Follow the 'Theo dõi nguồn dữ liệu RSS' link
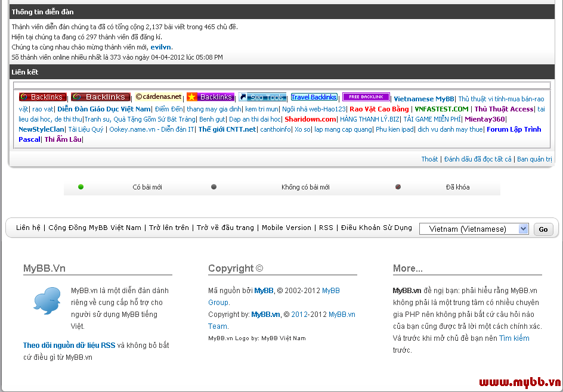Screen dimensions: 563x392 point(69,345)
